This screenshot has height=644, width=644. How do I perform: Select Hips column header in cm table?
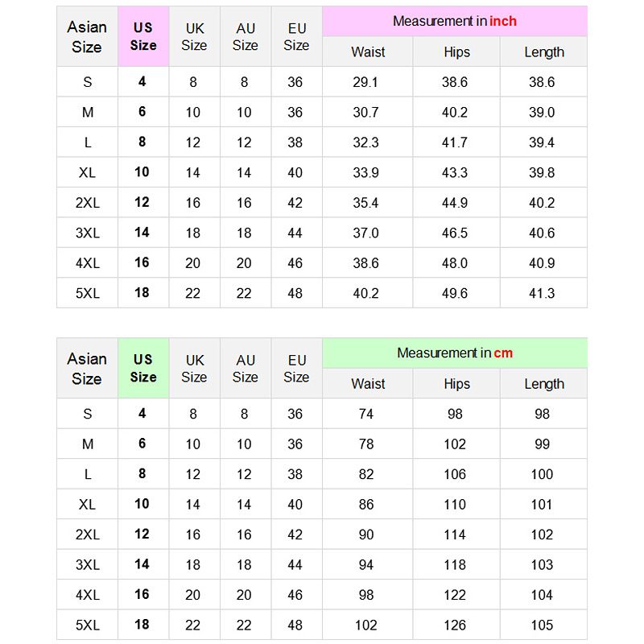456,384
